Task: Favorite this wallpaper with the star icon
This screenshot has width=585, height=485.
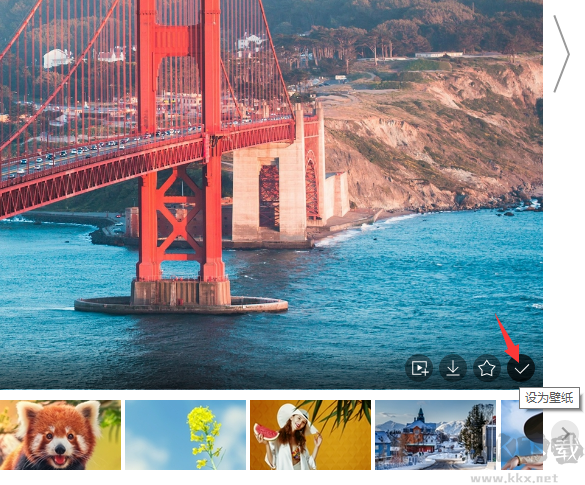Action: click(x=487, y=368)
